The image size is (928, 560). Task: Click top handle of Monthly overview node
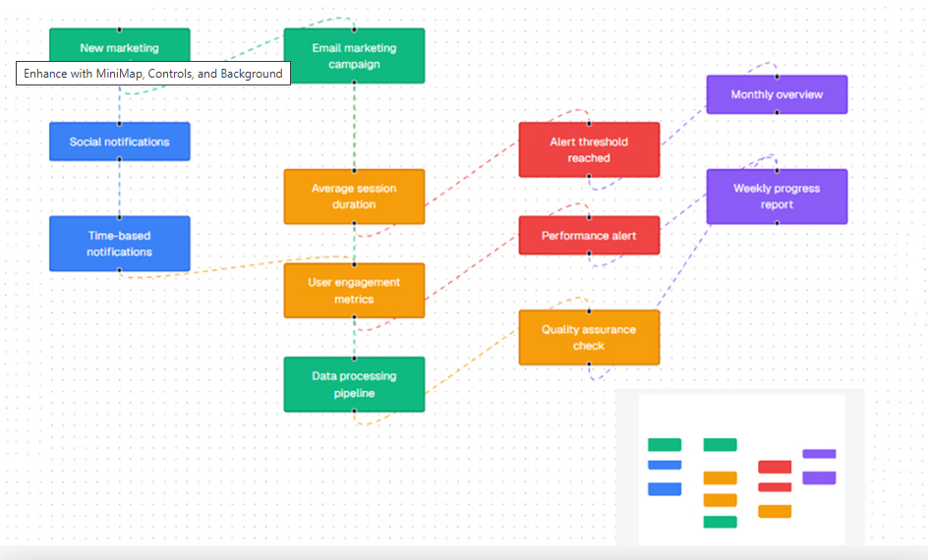(777, 76)
